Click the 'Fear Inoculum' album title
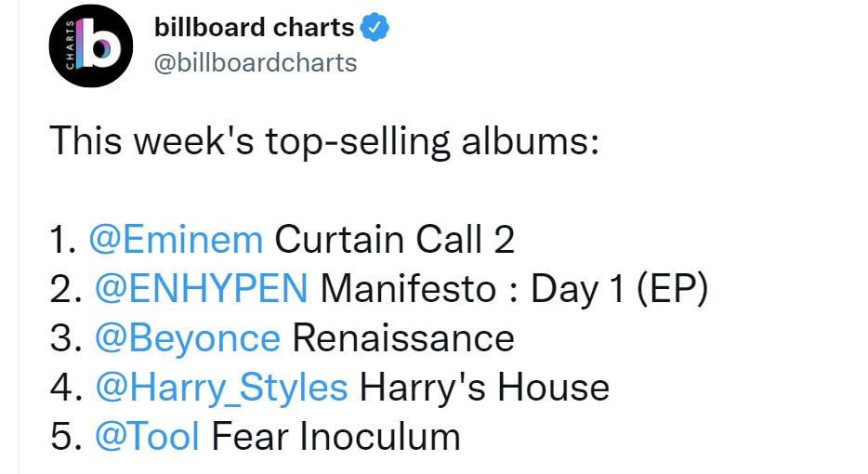This screenshot has width=868, height=474. tap(336, 436)
